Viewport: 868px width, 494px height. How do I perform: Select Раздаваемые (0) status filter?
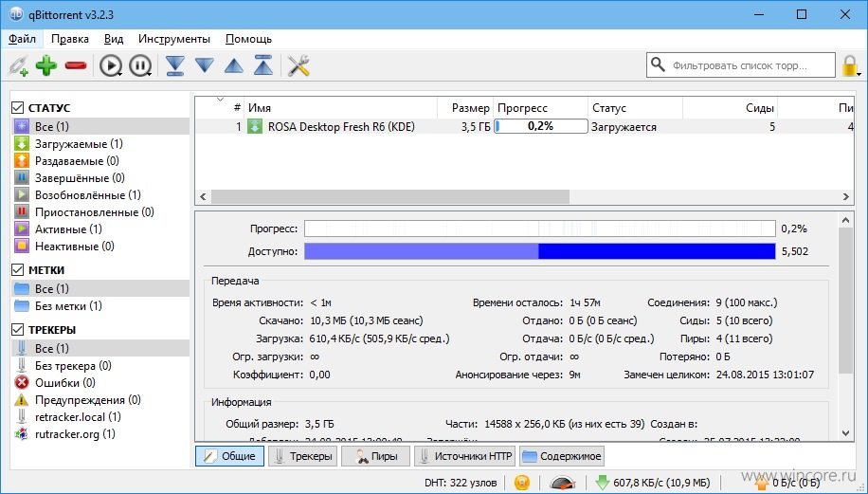tap(100, 161)
